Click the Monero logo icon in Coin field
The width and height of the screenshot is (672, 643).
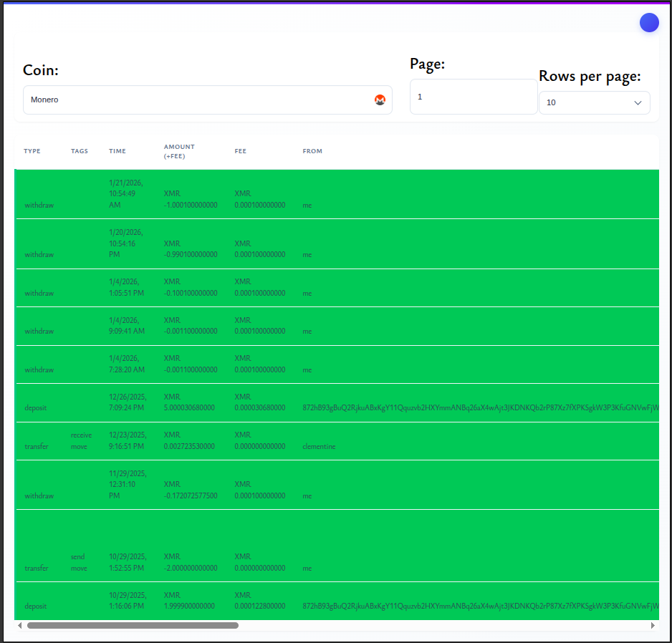(380, 100)
